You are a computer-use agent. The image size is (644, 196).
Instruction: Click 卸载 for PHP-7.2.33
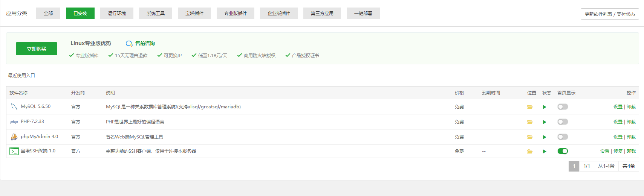point(631,122)
